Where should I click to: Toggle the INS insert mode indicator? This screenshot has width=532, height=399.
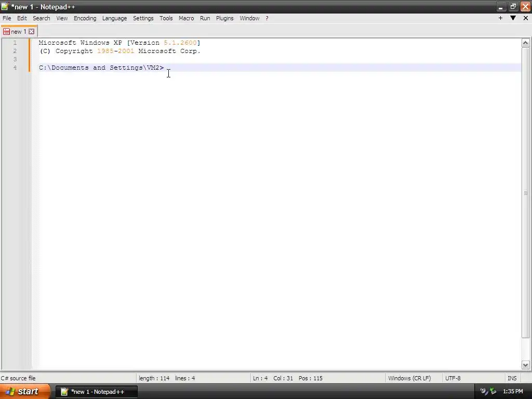(512, 378)
